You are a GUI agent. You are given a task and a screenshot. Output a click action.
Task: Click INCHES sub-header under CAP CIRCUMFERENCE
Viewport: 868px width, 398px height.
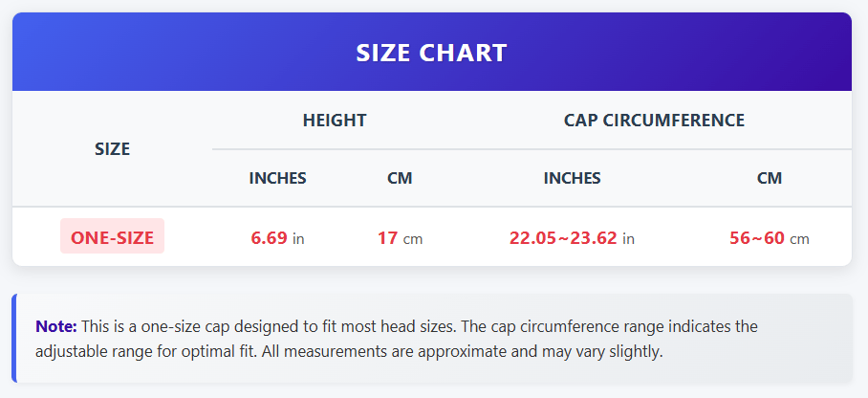coord(572,178)
